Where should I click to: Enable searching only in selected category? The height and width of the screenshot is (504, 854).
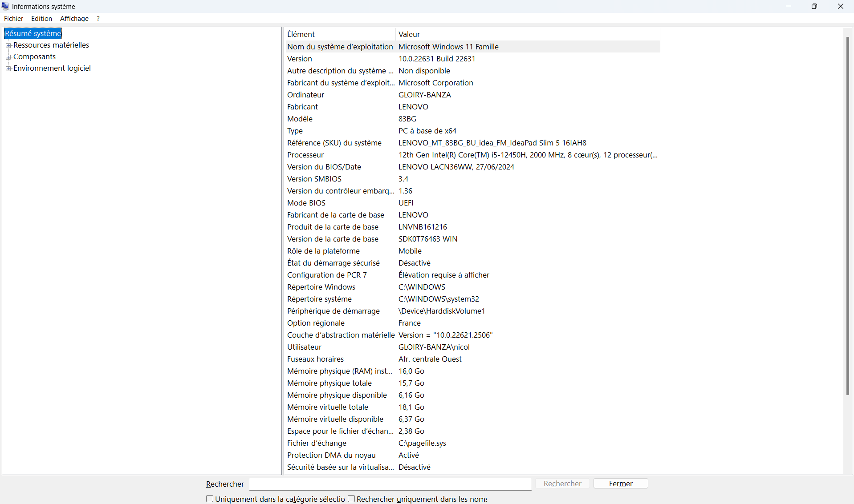pos(210,499)
